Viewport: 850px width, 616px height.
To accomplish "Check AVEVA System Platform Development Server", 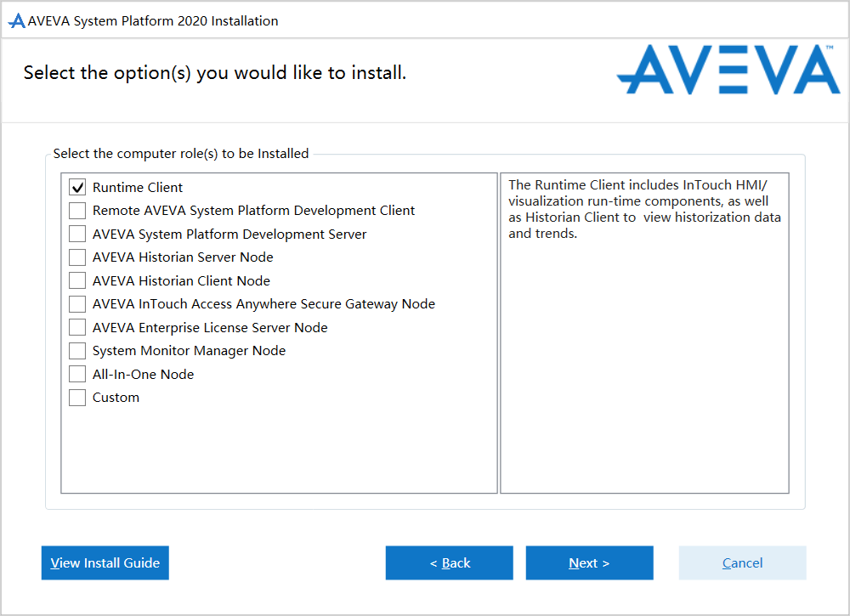I will [x=77, y=235].
